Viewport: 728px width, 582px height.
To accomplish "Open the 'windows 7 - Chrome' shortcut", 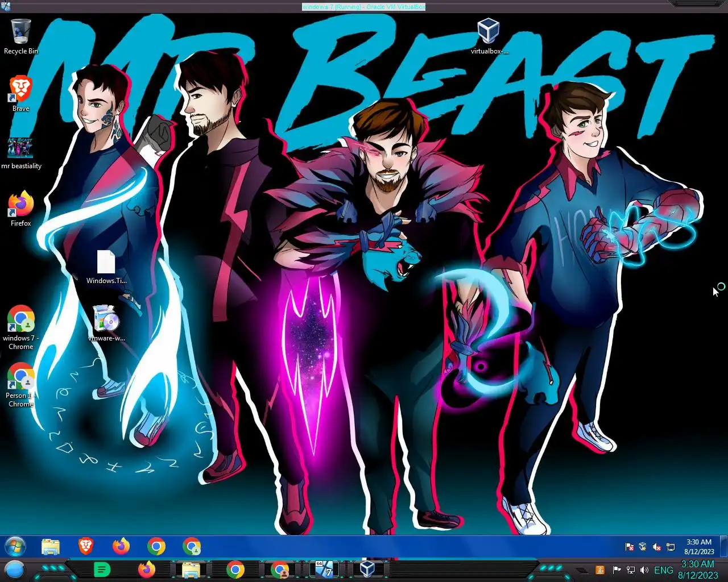I will 21,327.
